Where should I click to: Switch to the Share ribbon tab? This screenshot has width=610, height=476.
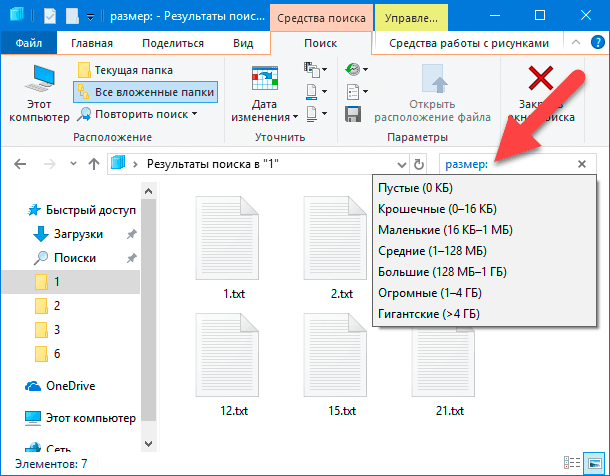(x=173, y=43)
